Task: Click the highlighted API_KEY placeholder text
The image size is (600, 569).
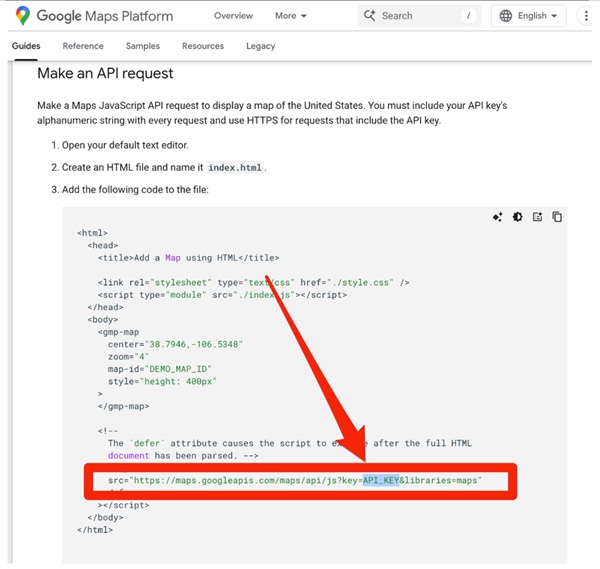Action: 381,480
